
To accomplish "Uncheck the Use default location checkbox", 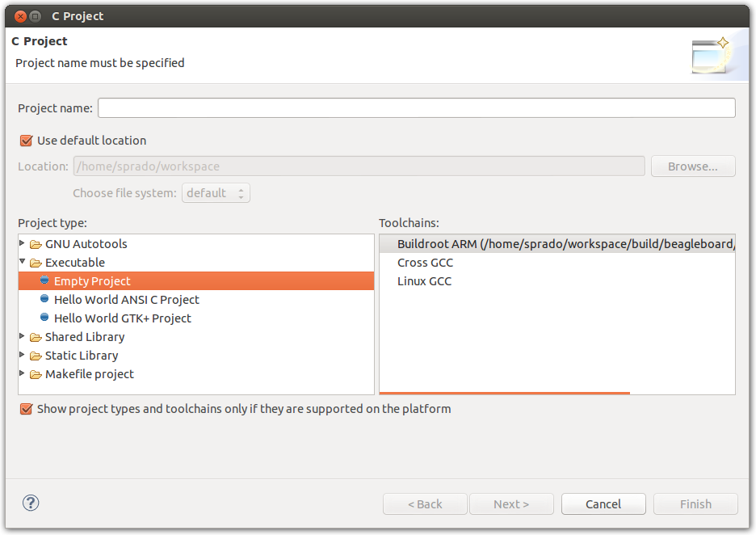I will click(x=26, y=141).
